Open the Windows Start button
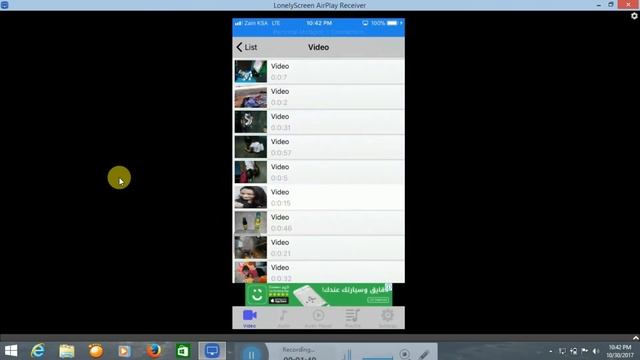The image size is (640, 360). pos(11,351)
